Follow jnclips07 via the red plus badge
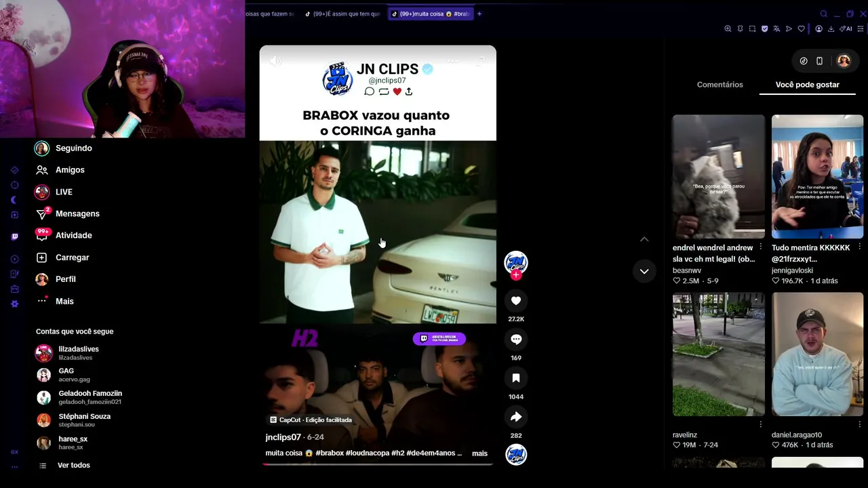This screenshot has height=488, width=868. tap(516, 275)
